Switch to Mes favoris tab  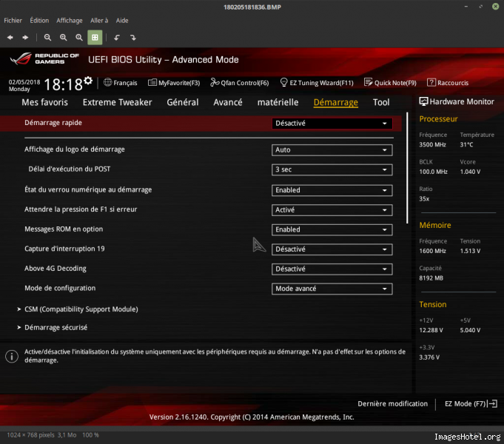[44, 102]
